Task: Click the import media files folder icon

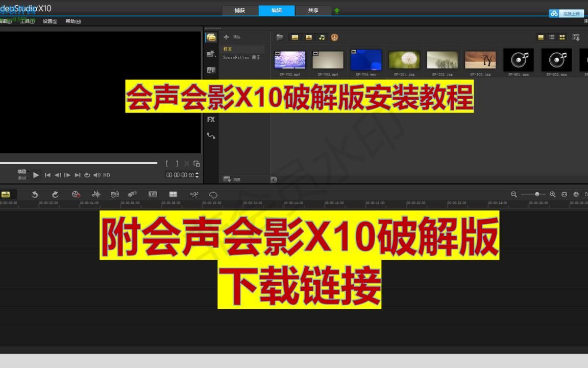Action: tap(280, 37)
